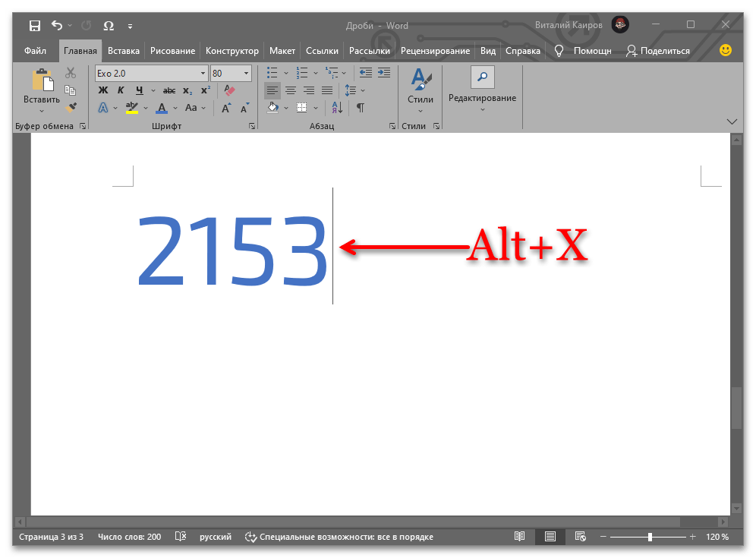The height and width of the screenshot is (558, 756).
Task: Toggle italic formatting with К button
Action: coord(121,90)
